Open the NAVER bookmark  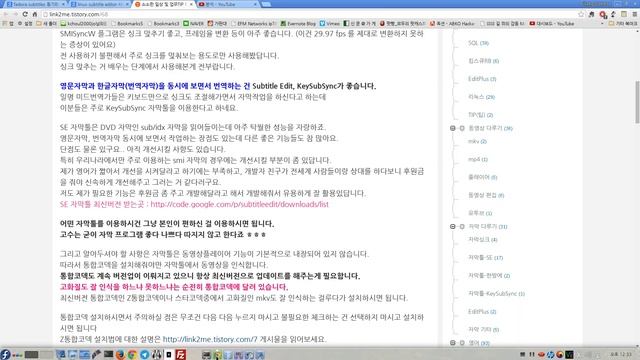193,24
